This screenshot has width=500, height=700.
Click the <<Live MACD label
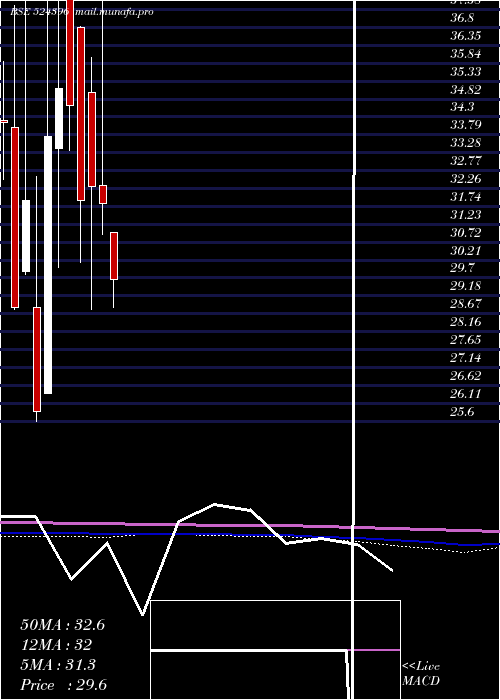421,674
